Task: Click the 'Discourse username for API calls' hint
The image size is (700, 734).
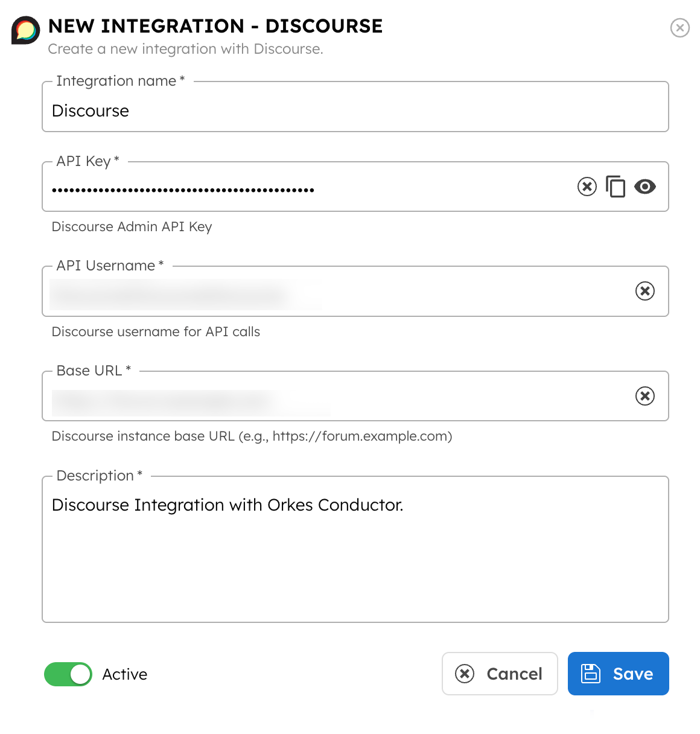Action: [x=156, y=331]
